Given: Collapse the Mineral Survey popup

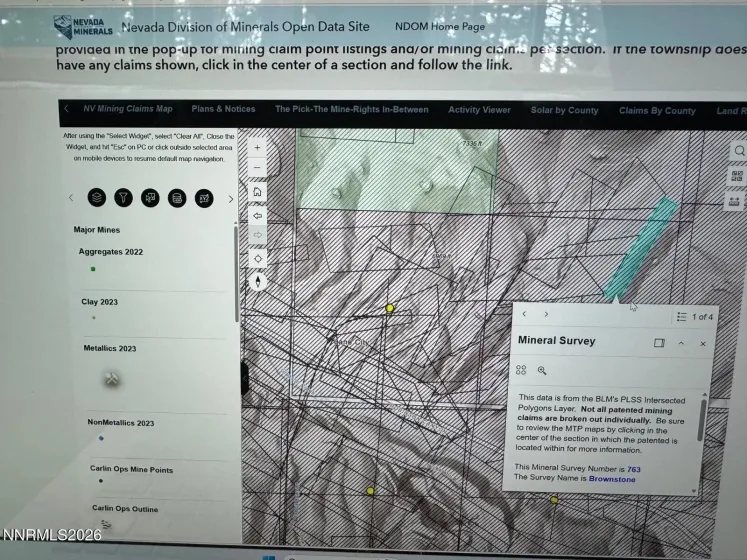Looking at the screenshot, I should click(681, 343).
